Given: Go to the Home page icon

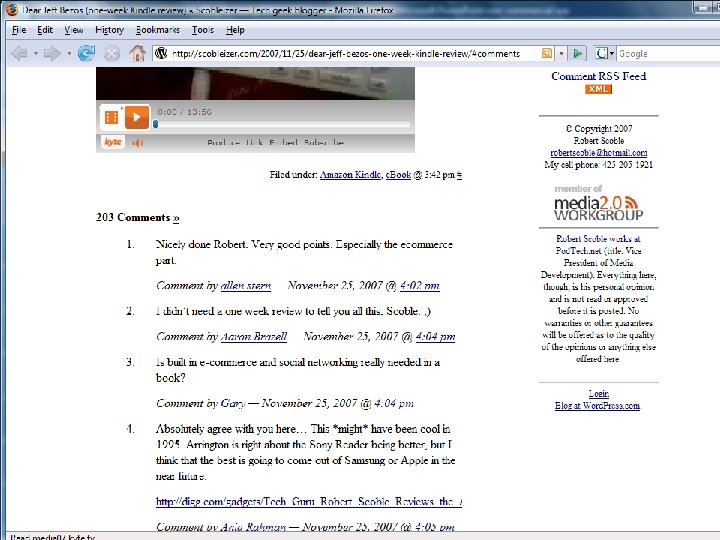Looking at the screenshot, I should click(137, 53).
